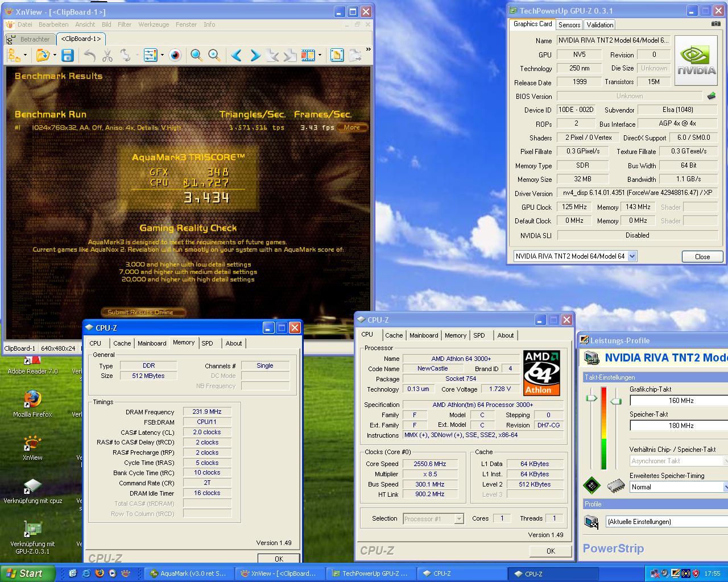Screen dimensions: 728x582
Task: Open the dropdown arrow beside the adjustment sliders icon
Action: 162,56
